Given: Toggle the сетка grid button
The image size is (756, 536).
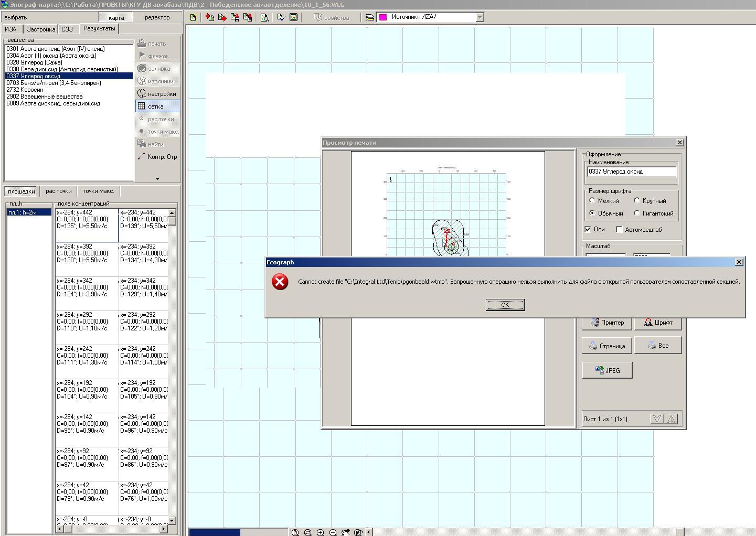Looking at the screenshot, I should pos(157,106).
